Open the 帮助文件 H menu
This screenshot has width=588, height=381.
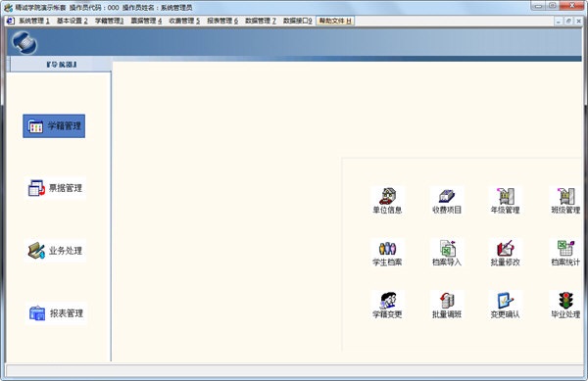[x=335, y=21]
